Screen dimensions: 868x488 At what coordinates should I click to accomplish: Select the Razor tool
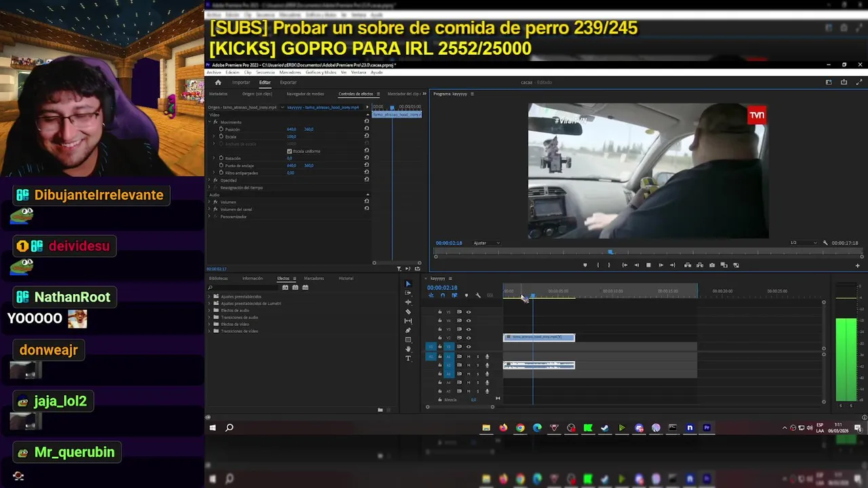[408, 312]
